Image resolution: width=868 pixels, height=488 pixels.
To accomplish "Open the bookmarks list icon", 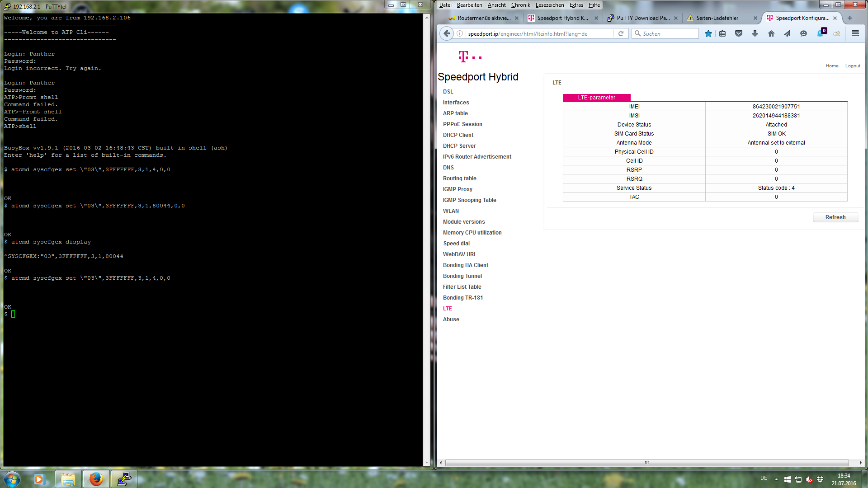I will 722,33.
